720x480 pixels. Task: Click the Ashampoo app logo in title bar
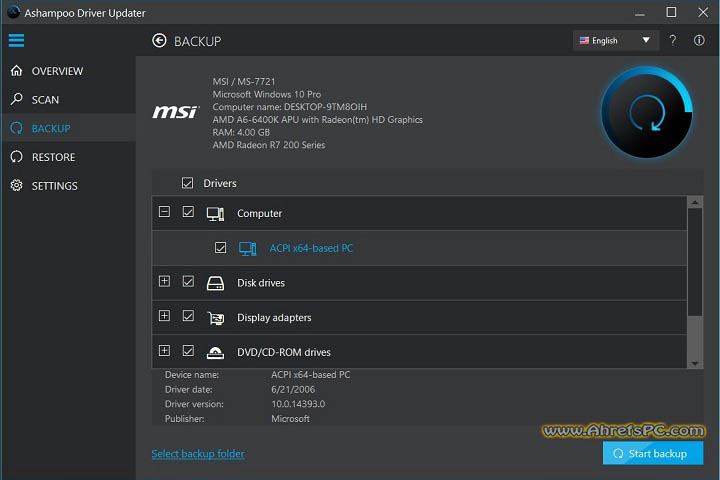click(x=13, y=12)
